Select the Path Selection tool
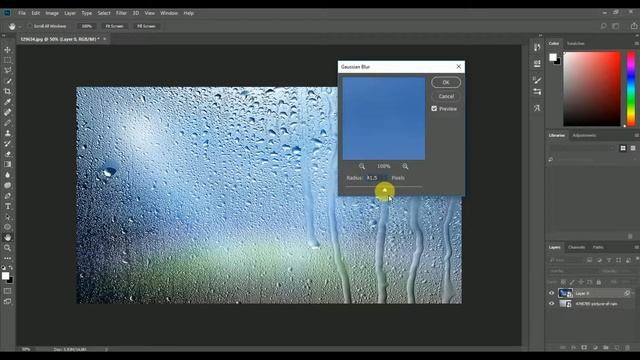640x360 pixels. [x=8, y=216]
